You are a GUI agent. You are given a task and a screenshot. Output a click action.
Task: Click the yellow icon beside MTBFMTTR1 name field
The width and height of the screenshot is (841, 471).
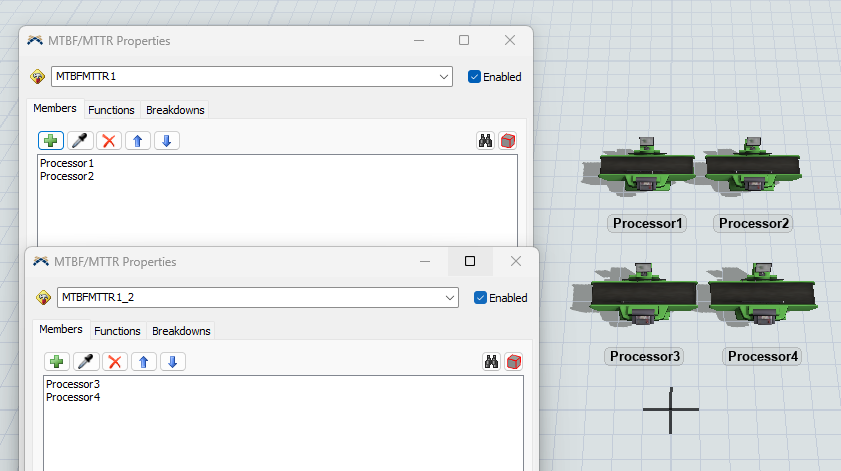pyautogui.click(x=38, y=77)
